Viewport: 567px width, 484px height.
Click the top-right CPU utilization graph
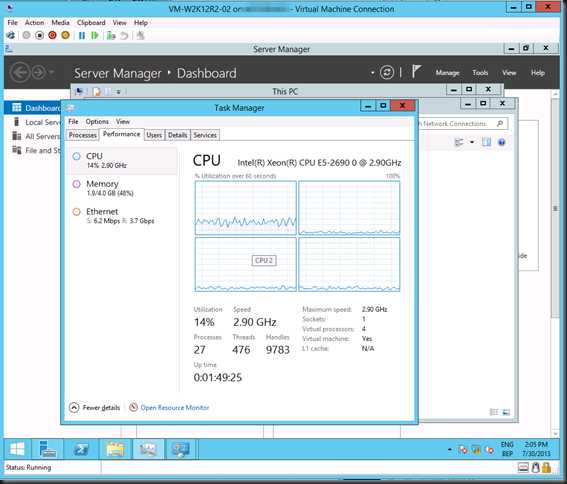349,208
